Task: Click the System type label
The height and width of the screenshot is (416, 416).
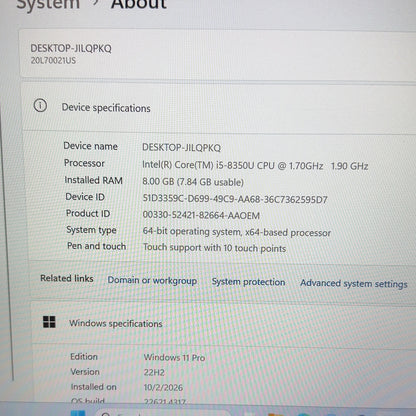Action: tap(91, 230)
